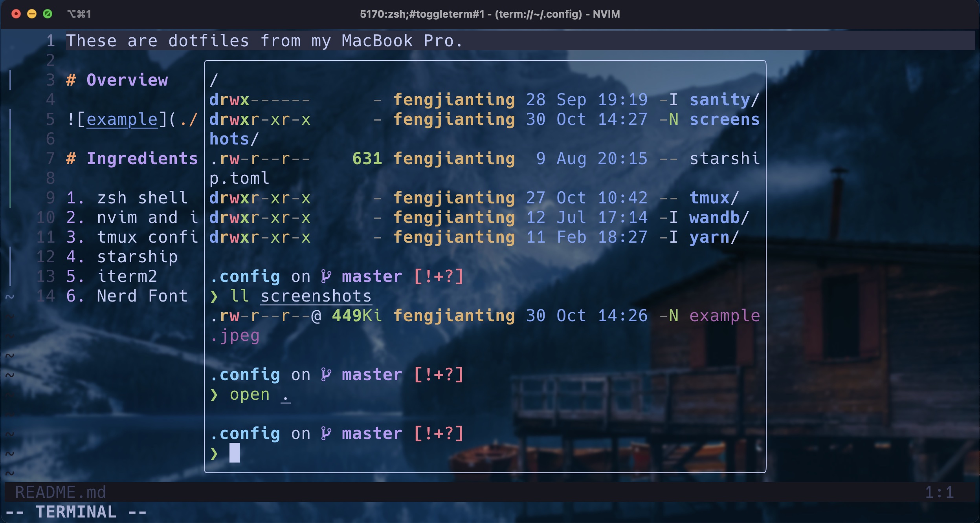980x523 pixels.
Task: Click the underlined 'example' markdown link text
Action: coord(122,119)
